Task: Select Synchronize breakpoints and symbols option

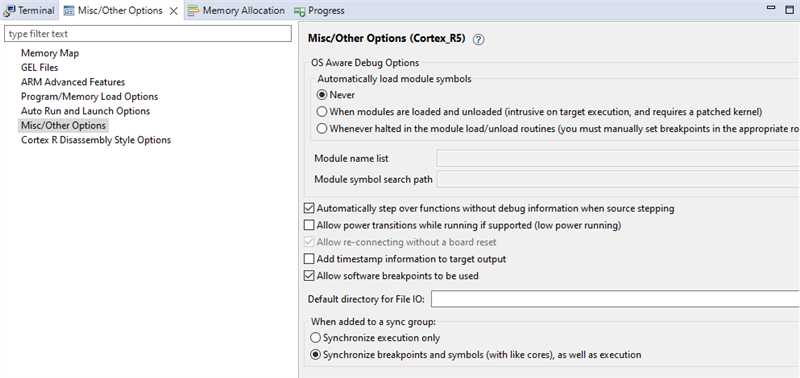Action: click(x=315, y=355)
